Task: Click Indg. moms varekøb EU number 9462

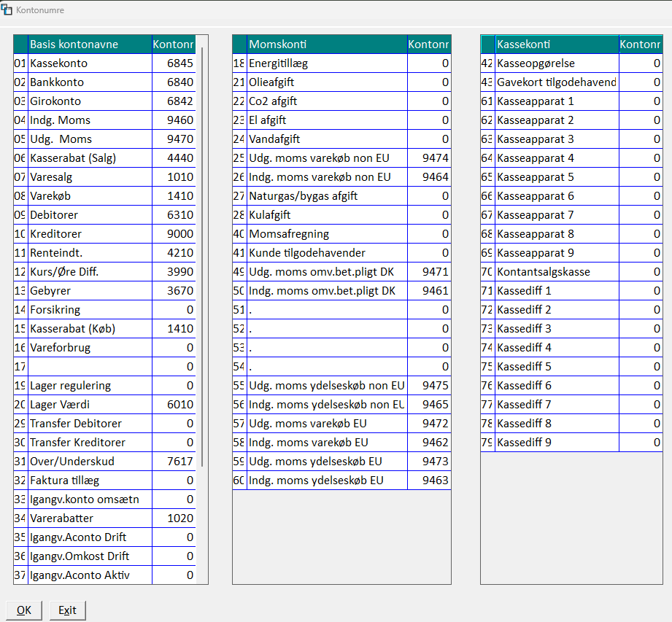Action: point(429,442)
